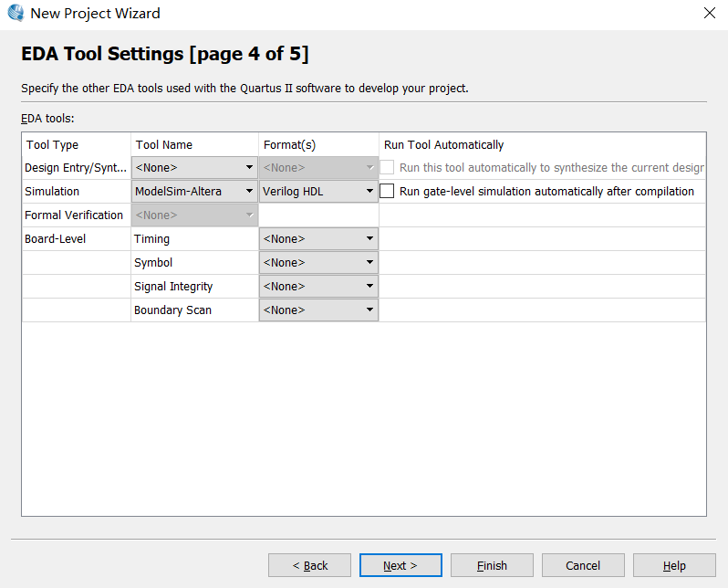Open the Design Entry tool name dropdown

click(x=194, y=168)
